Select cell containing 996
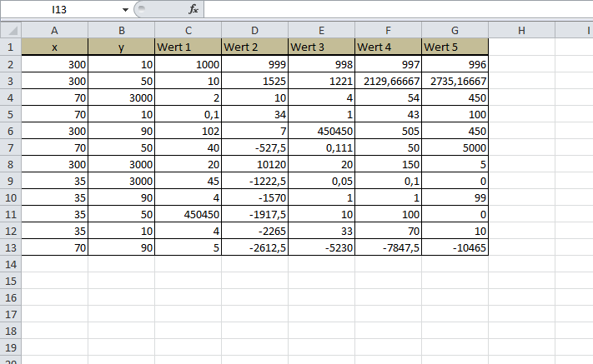Image resolution: width=593 pixels, height=364 pixels. (x=455, y=64)
